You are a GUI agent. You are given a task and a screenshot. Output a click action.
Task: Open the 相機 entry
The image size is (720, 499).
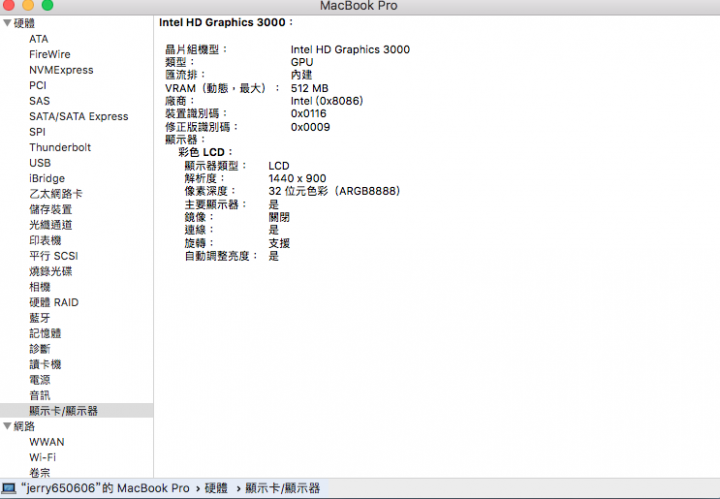pos(39,287)
